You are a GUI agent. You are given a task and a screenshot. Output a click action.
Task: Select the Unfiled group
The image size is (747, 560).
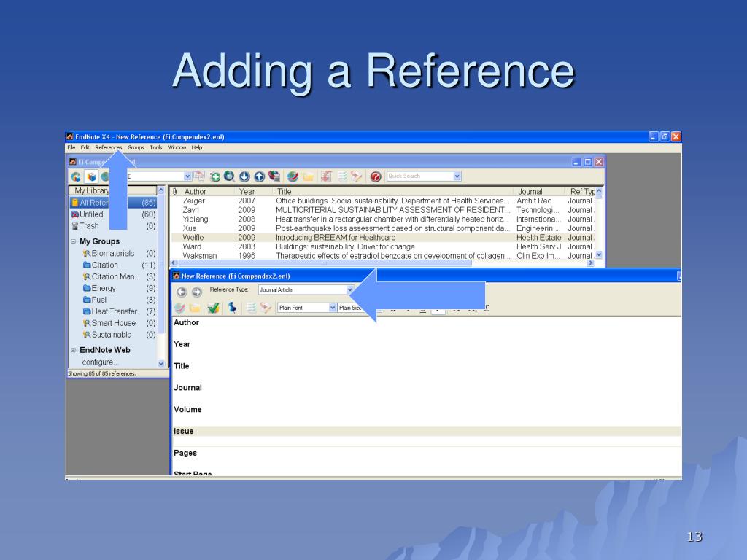[x=113, y=214]
